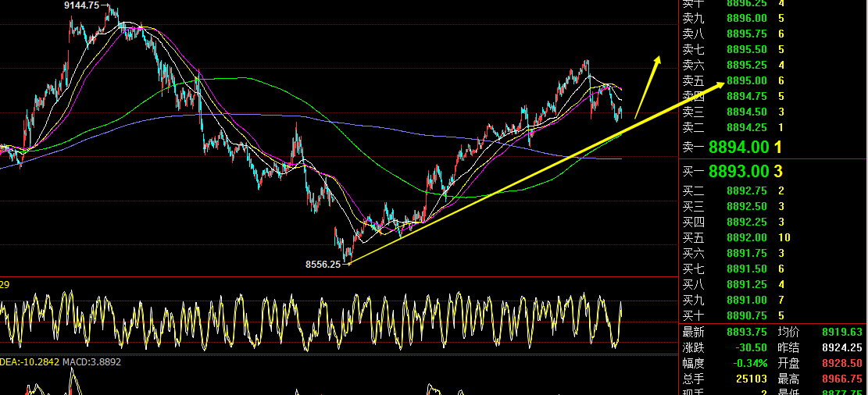Click the MACD:3.8892 indicator label
This screenshot has height=395, width=868.
91,361
